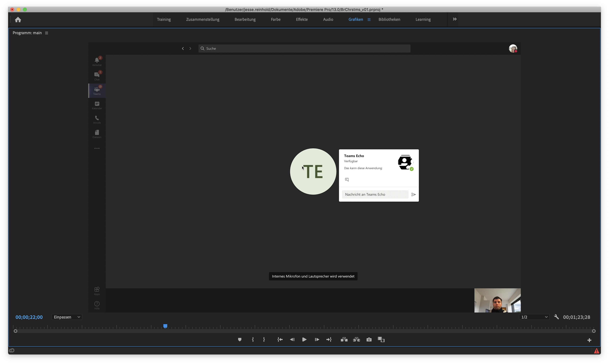
Task: Open the 1/2 playback resolution dropdown
Action: (534, 317)
